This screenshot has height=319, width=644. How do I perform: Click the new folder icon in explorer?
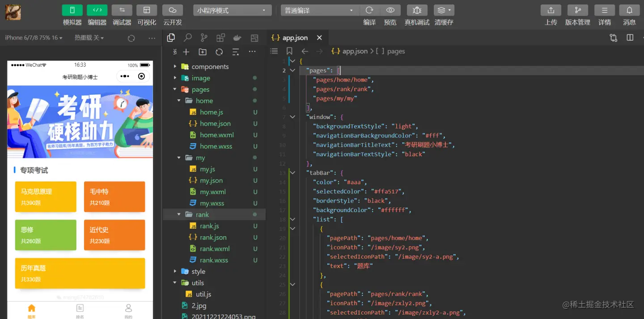203,52
